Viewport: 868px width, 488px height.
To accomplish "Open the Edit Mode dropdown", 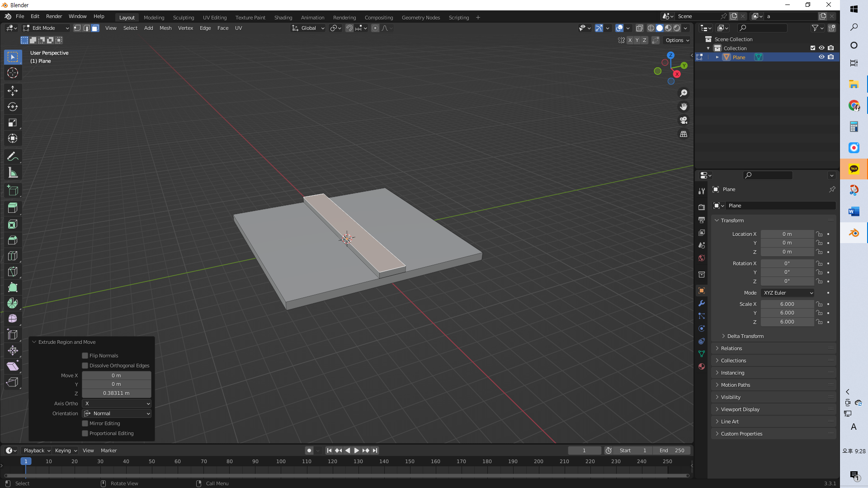I will [x=46, y=28].
